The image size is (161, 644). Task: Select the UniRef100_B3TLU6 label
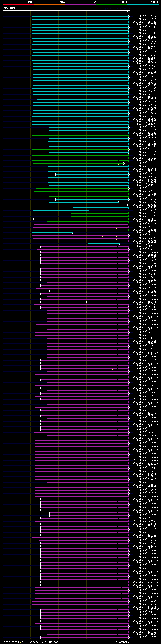pyautogui.click(x=144, y=50)
